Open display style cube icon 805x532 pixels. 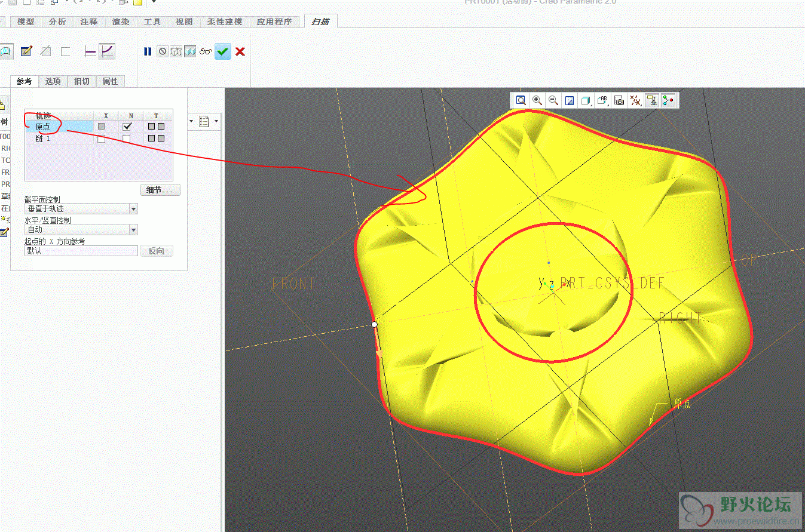click(586, 100)
